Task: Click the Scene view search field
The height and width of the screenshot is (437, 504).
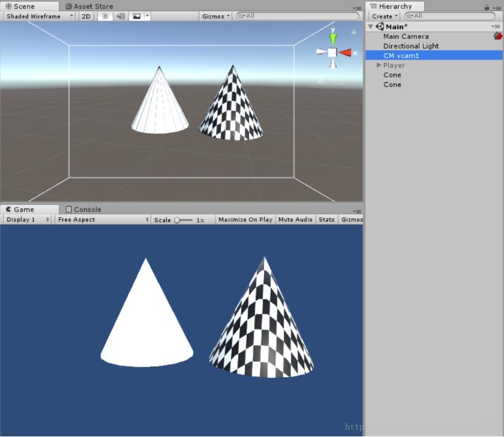Action: point(297,16)
